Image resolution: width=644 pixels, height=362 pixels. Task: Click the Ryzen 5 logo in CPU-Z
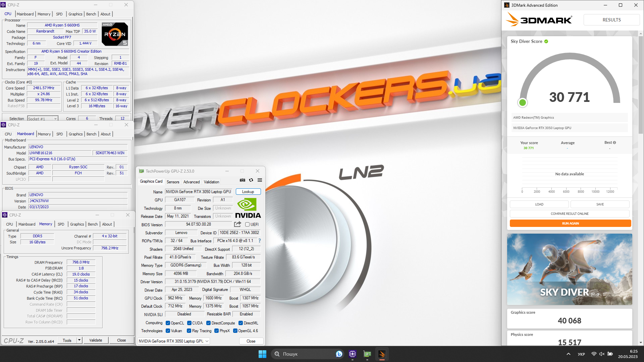point(115,34)
